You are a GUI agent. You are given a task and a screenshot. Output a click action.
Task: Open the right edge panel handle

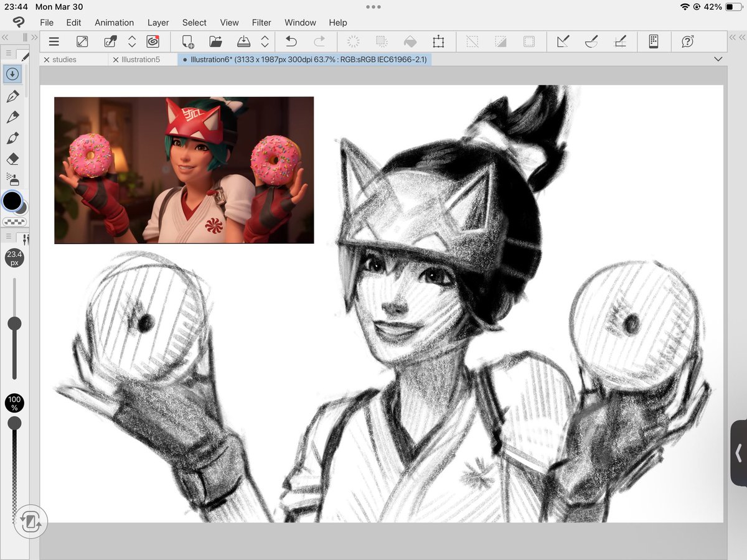coord(738,453)
